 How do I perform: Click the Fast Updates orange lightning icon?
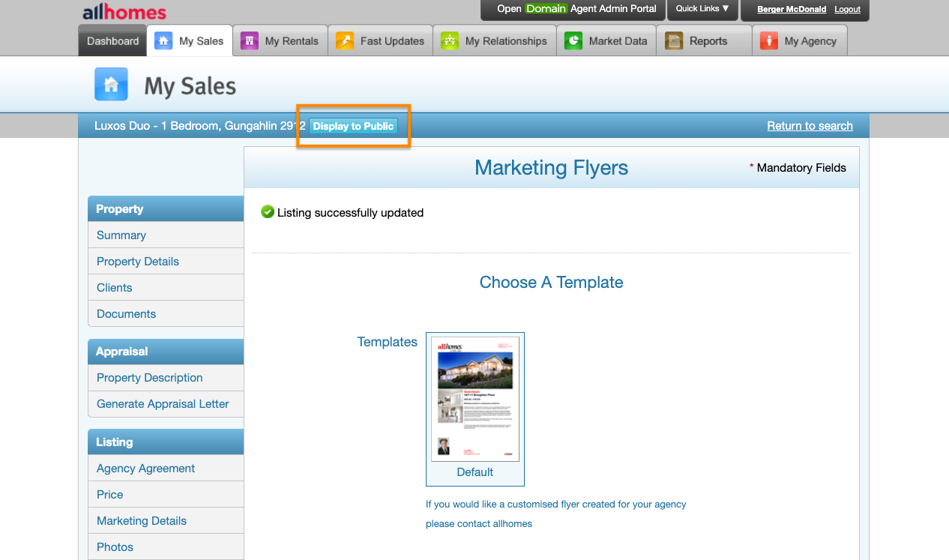tap(345, 41)
